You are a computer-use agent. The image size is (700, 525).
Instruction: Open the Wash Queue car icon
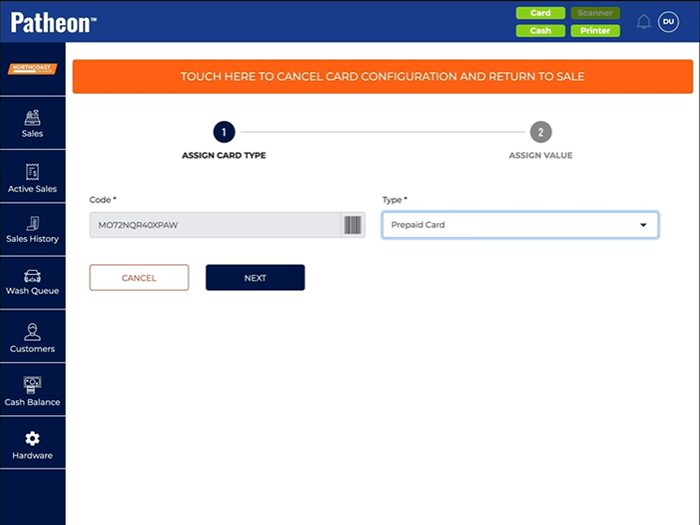click(32, 275)
